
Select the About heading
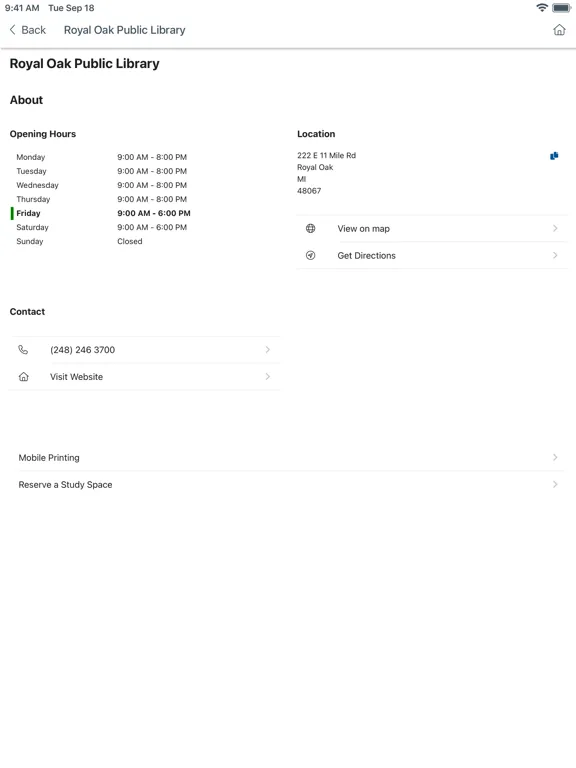point(26,100)
